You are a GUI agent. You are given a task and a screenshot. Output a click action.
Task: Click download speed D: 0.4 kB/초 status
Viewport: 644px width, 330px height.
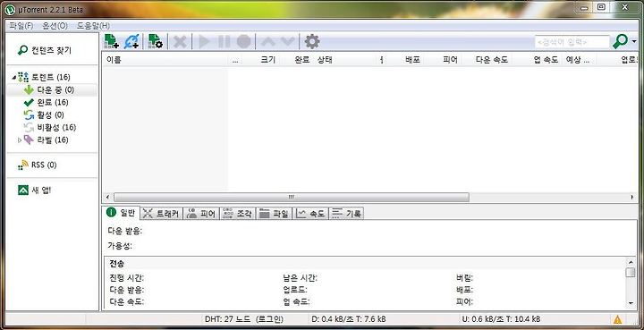click(x=349, y=319)
